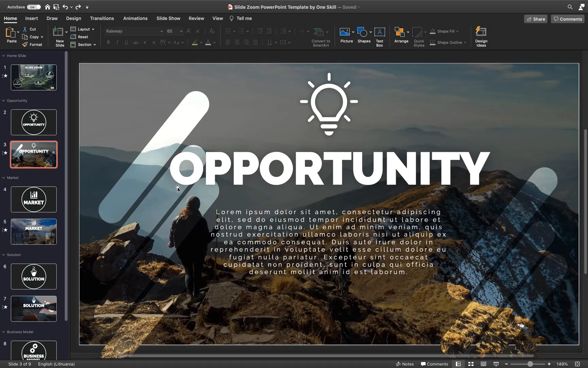Open the Customize Quick Access Toolbar arrow
Image resolution: width=588 pixels, height=368 pixels.
click(x=87, y=7)
